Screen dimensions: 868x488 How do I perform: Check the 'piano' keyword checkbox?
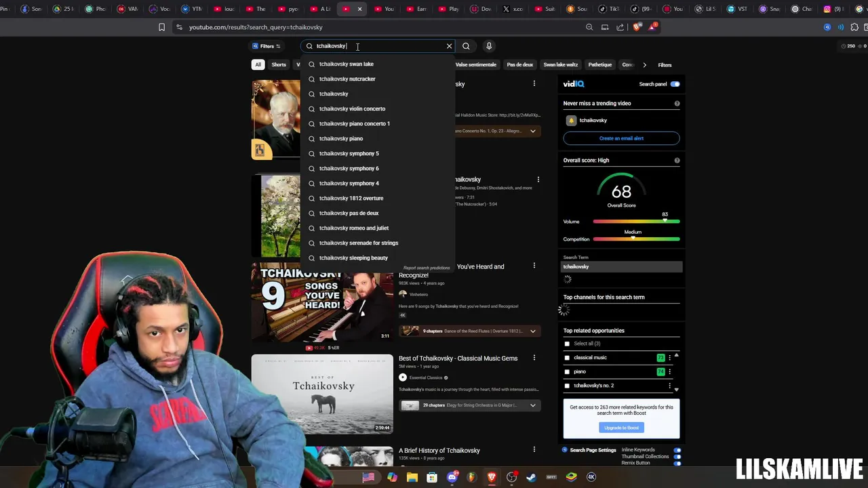(x=568, y=371)
